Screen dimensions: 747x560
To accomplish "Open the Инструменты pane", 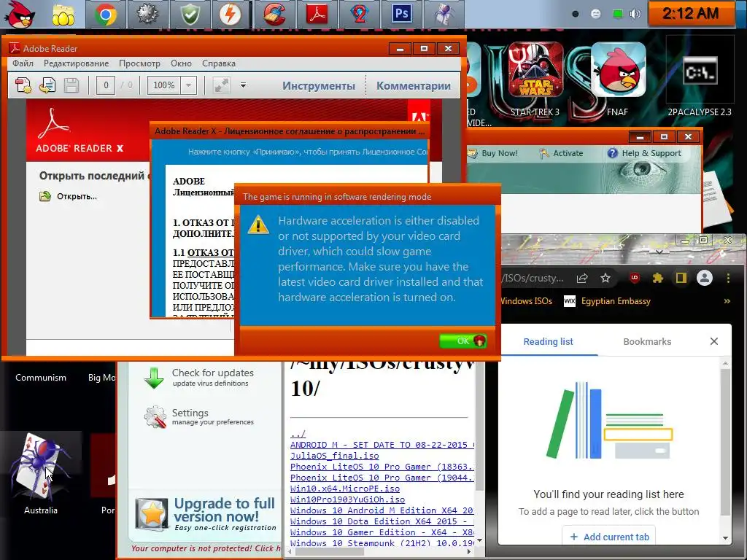I will 319,86.
